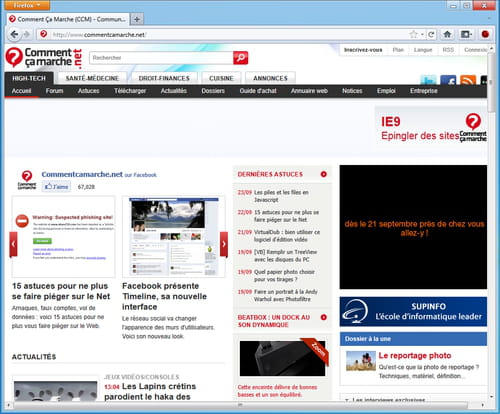This screenshot has height=414, width=500.
Task: Show previous slide with left red arrow
Action: [13, 244]
